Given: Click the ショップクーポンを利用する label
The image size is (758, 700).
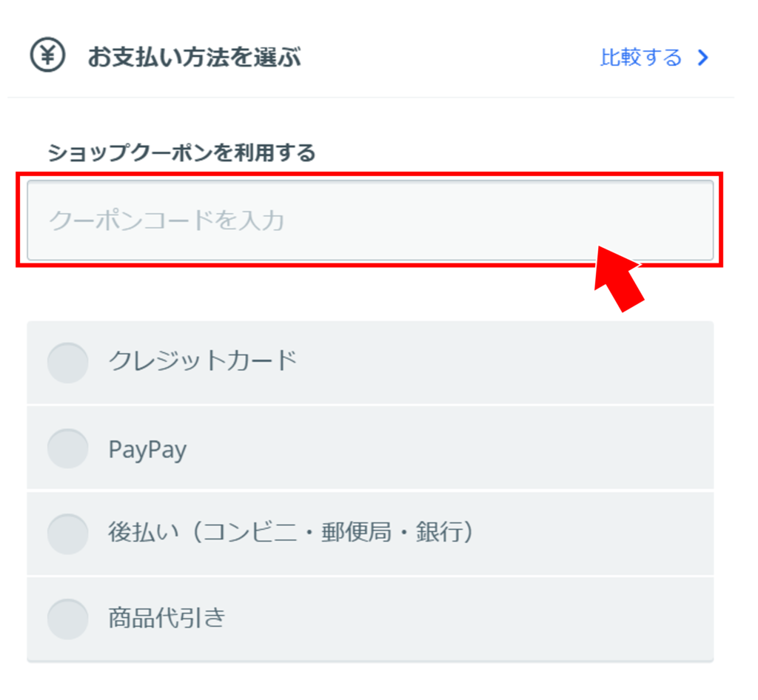Looking at the screenshot, I should (x=181, y=153).
